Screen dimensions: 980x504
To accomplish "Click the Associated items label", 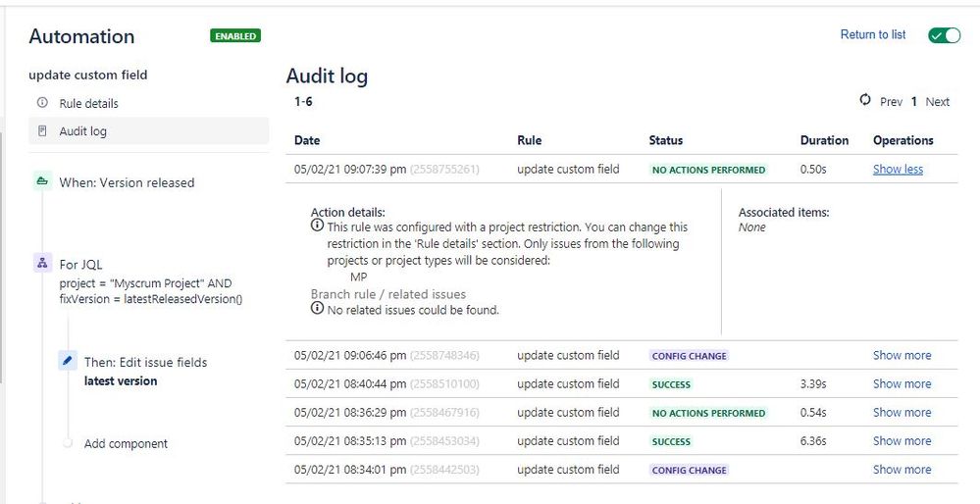I will tap(784, 213).
